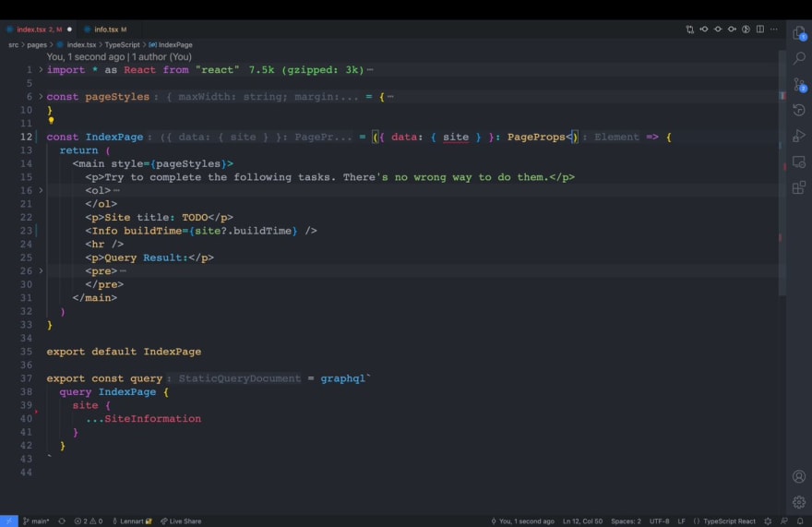Screen dimensions: 812x527
Task: Change encoding via UTF-8
Action: pos(659,521)
